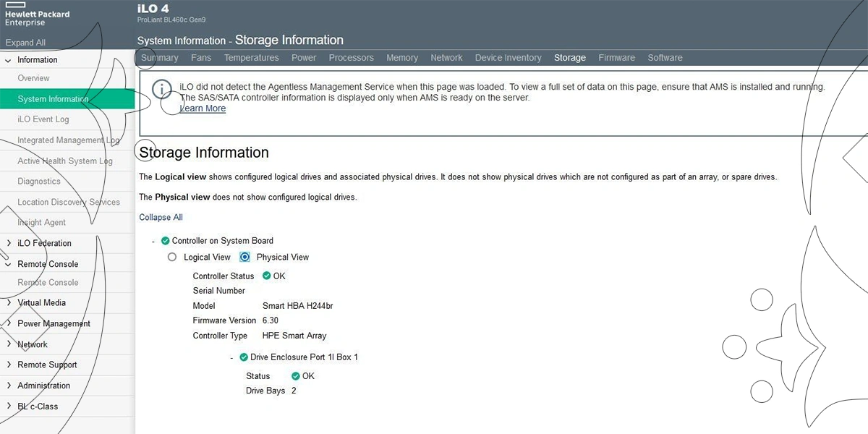Expand the Administration sidebar section
Image resolution: width=868 pixels, height=434 pixels.
[9, 386]
